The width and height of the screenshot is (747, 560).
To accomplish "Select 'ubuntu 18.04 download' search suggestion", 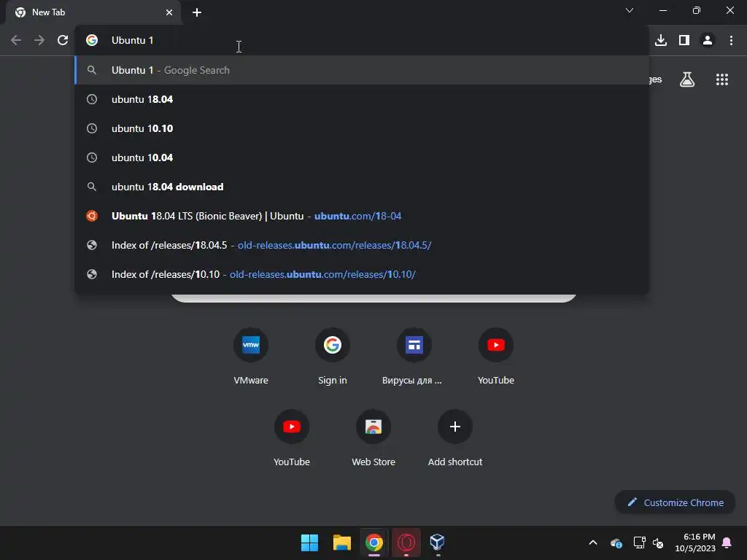I will [x=362, y=187].
